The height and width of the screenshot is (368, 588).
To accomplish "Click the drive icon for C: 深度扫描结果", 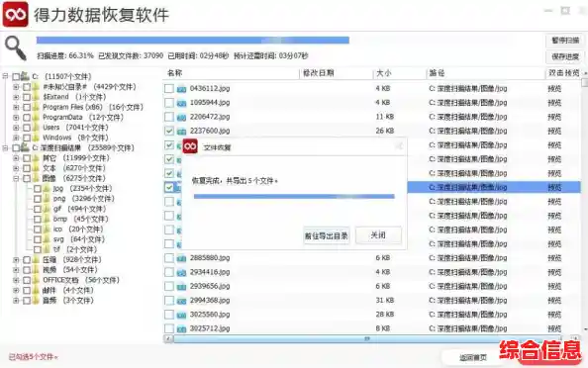I will pos(25,147).
